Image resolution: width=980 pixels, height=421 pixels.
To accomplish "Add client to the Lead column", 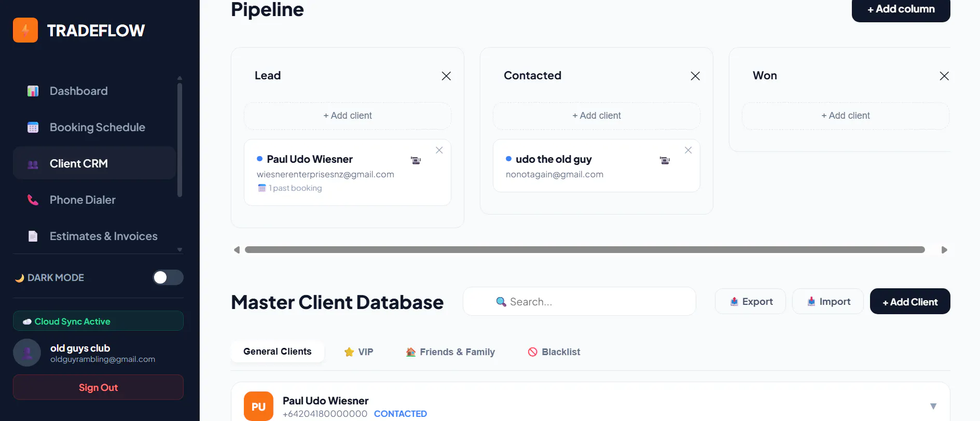I will click(x=348, y=116).
